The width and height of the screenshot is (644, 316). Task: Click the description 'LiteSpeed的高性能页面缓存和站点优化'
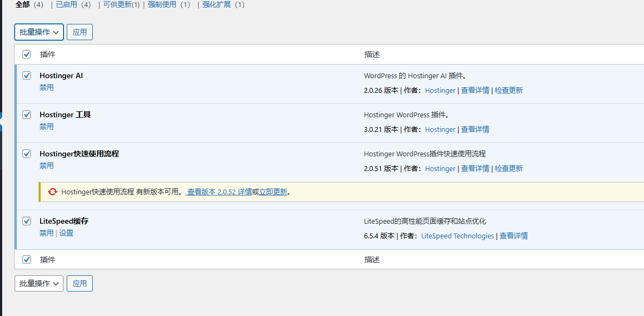pyautogui.click(x=425, y=221)
